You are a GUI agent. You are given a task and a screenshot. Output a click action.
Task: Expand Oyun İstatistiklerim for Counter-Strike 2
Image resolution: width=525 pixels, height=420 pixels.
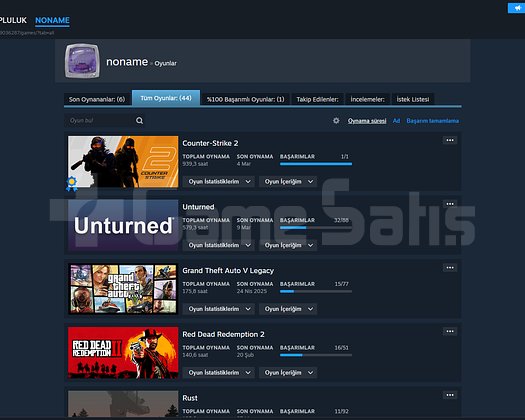pos(219,182)
